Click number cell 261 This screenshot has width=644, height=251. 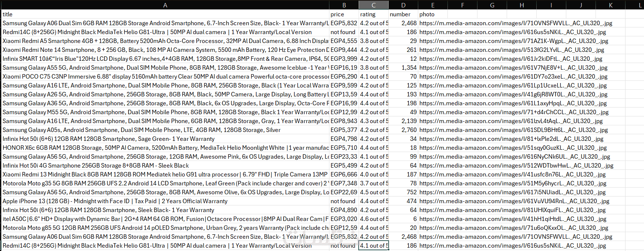pyautogui.click(x=403, y=50)
